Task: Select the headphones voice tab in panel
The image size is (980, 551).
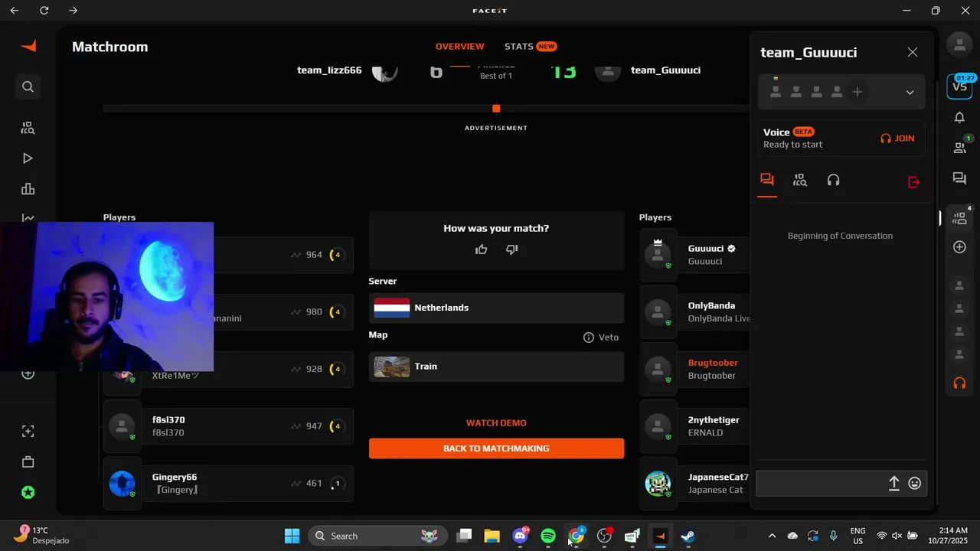Action: click(834, 180)
